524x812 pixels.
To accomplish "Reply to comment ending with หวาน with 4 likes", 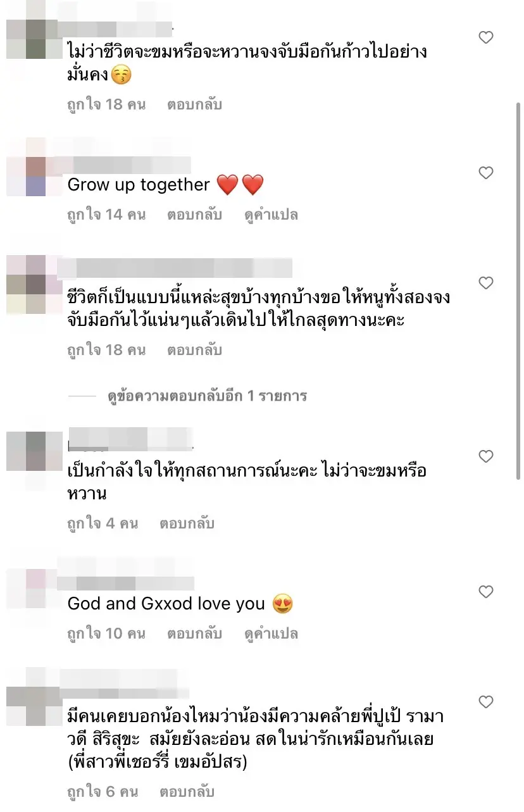I will [187, 523].
